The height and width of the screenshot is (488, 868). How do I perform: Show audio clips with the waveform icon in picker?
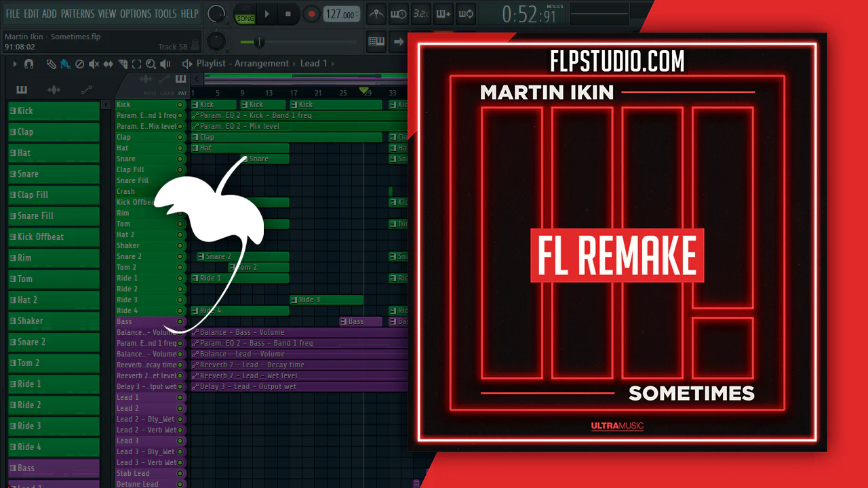[x=54, y=89]
